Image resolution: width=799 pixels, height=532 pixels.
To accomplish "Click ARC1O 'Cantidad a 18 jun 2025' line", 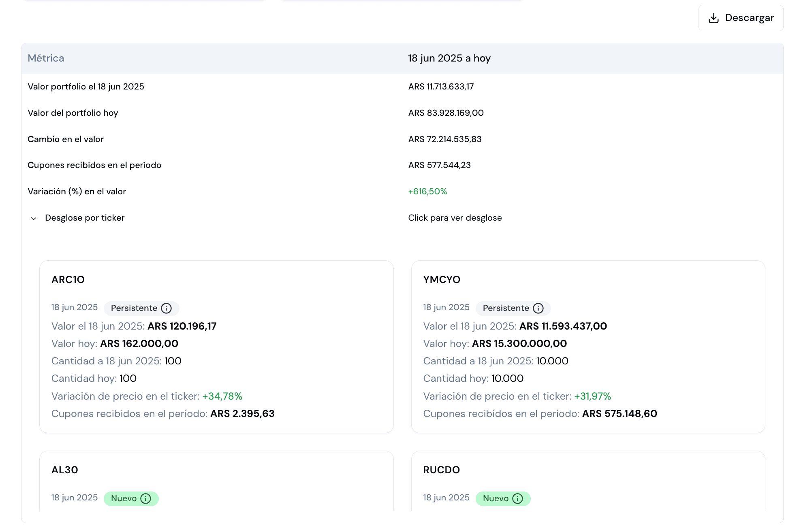I will click(116, 361).
